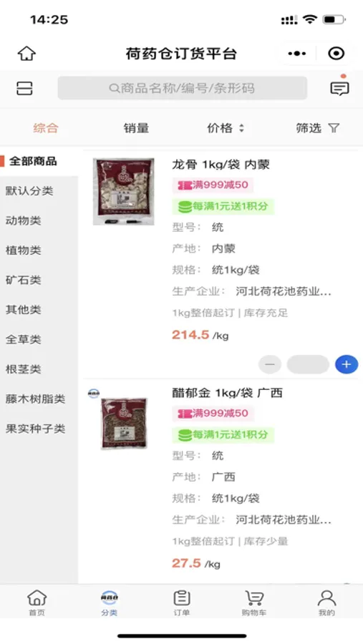
Task: Go to 首页 in bottom navigation
Action: [x=37, y=603]
